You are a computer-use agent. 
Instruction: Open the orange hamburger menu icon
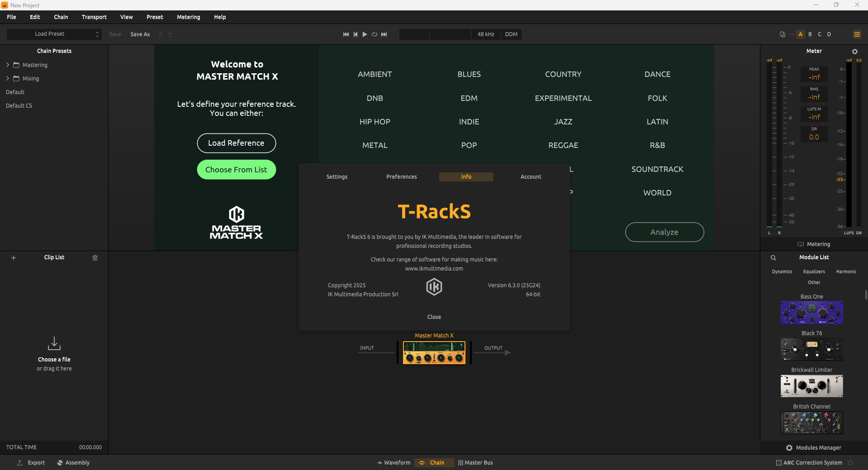click(x=857, y=34)
